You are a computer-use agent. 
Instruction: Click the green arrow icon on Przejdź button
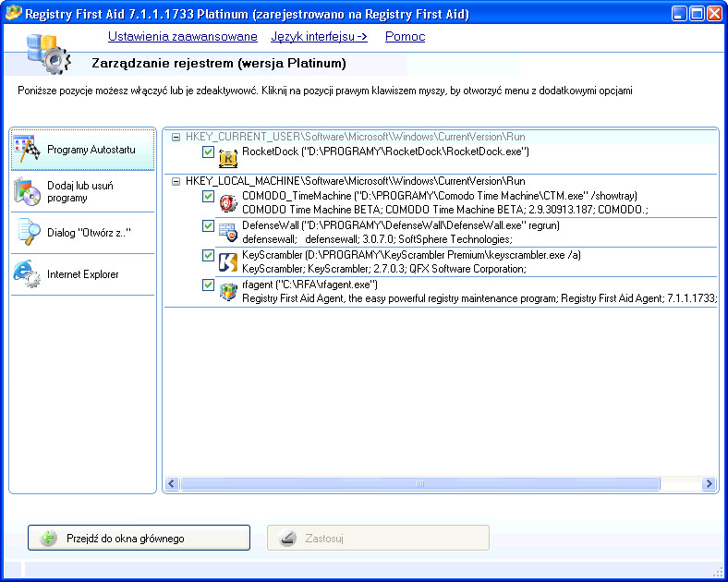48,538
